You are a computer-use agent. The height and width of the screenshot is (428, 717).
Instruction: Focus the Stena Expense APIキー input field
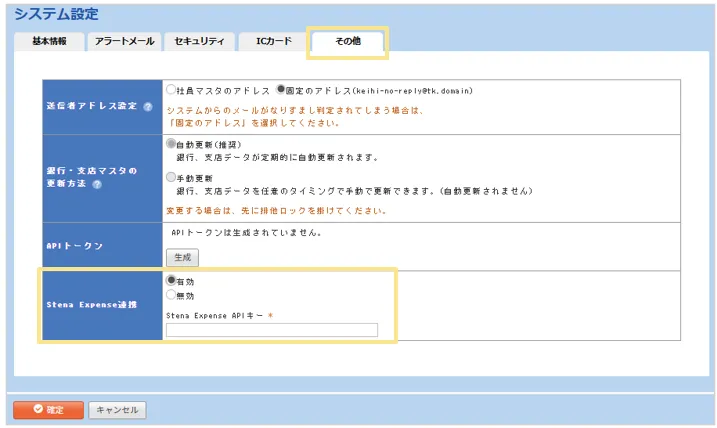click(272, 330)
